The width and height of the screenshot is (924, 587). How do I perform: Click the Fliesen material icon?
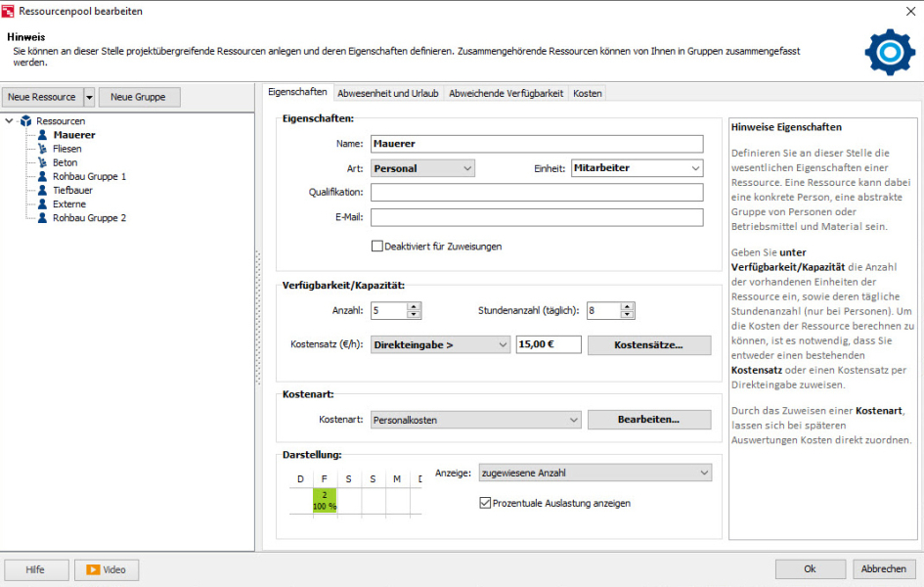click(42, 149)
